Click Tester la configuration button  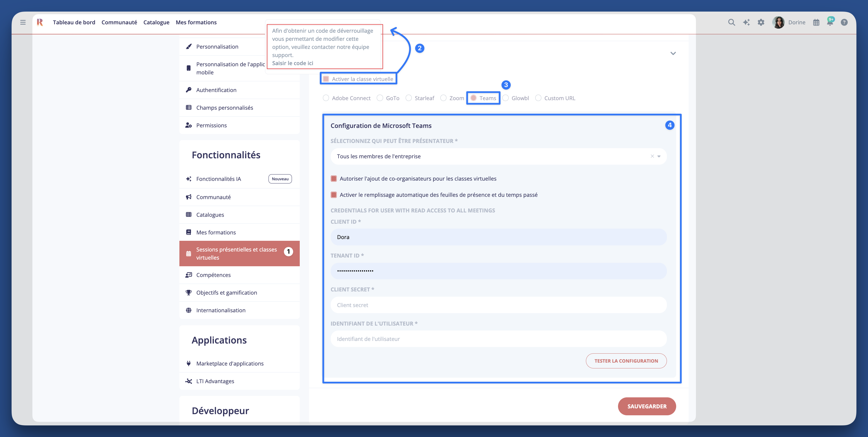coord(626,361)
